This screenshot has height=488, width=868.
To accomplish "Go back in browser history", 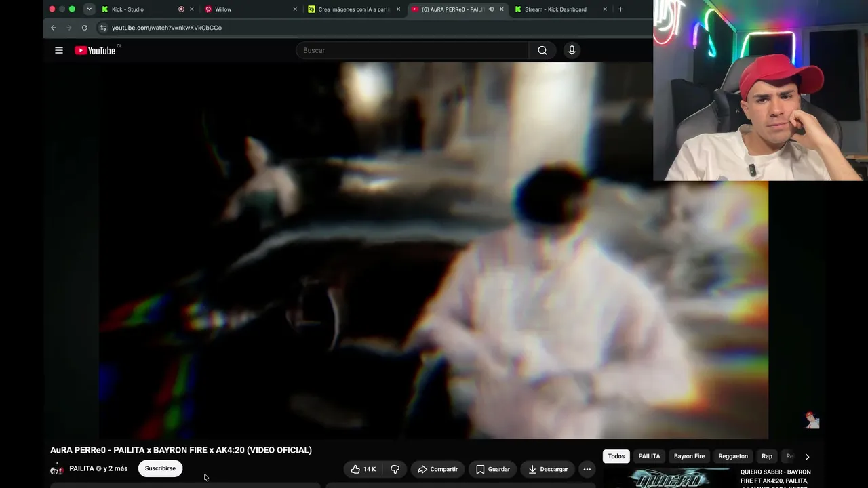I will (54, 28).
